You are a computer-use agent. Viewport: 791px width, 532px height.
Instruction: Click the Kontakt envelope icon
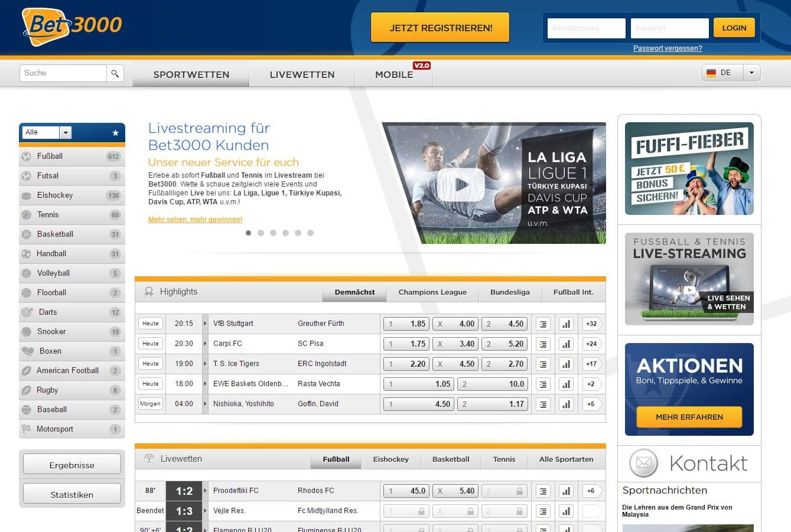(643, 463)
